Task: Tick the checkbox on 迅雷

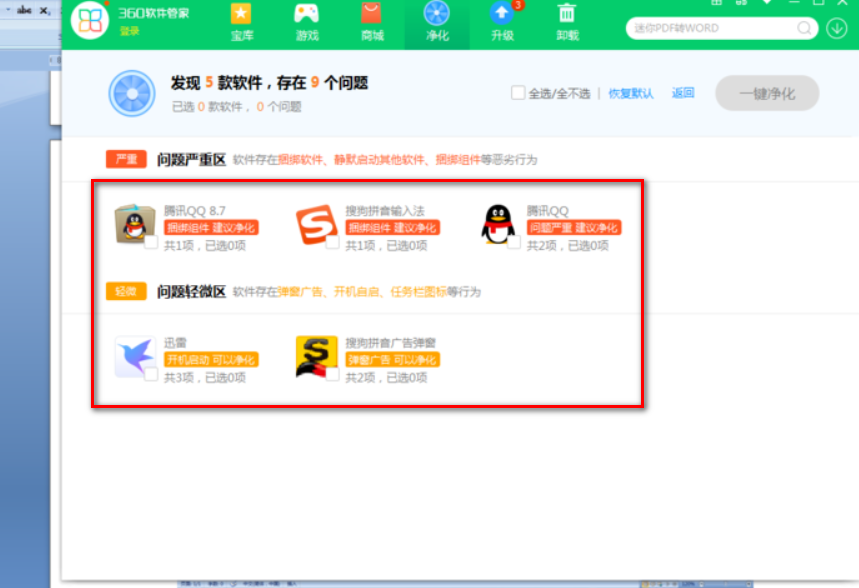Action: (151, 374)
